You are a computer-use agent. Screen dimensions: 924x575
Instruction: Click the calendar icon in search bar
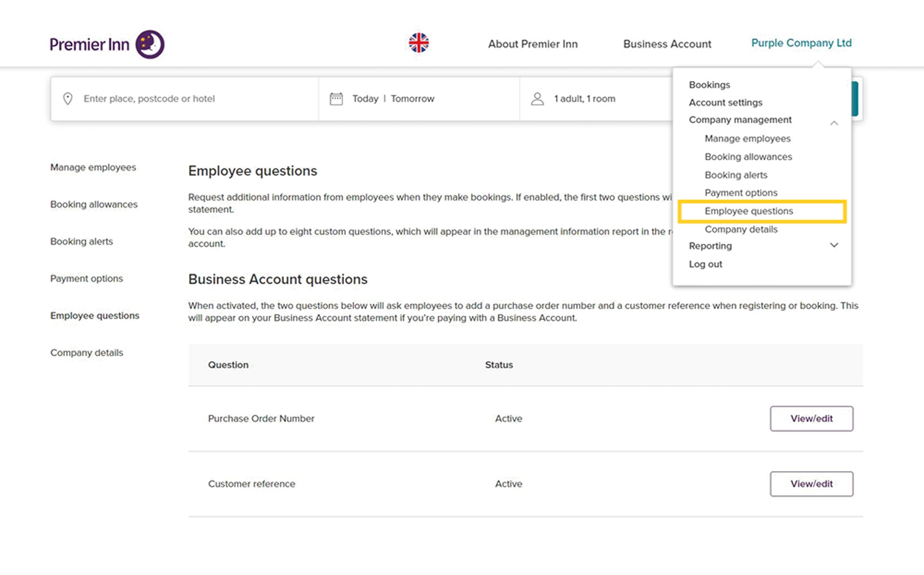[x=336, y=98]
